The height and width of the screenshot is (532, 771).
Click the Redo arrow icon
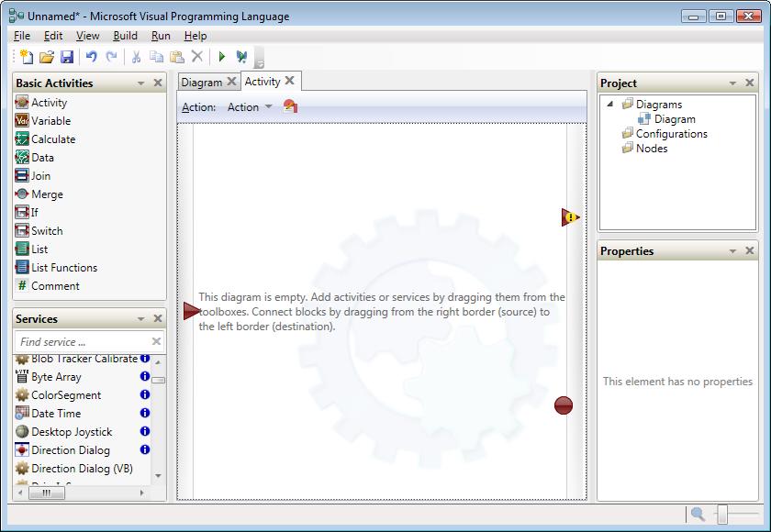112,57
